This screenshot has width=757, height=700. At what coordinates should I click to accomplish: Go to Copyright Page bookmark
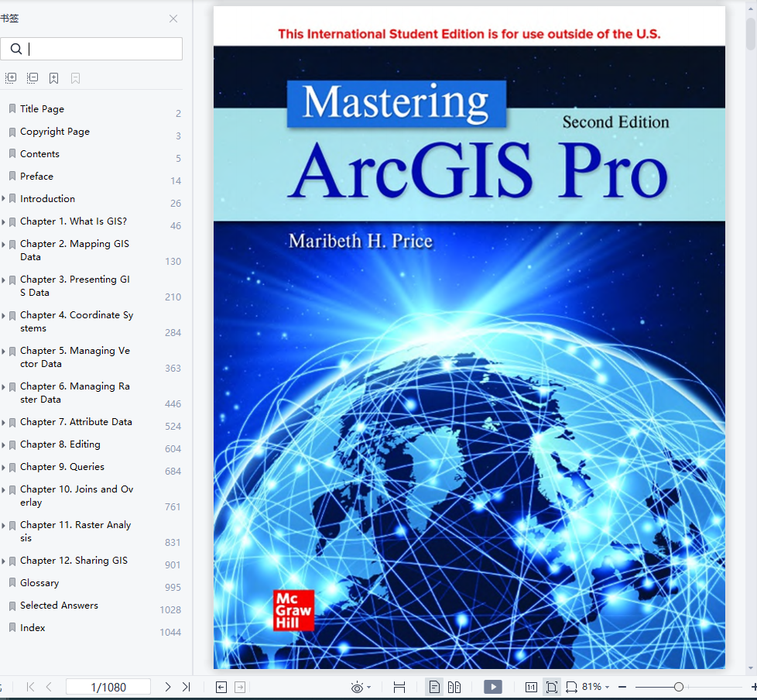(55, 132)
